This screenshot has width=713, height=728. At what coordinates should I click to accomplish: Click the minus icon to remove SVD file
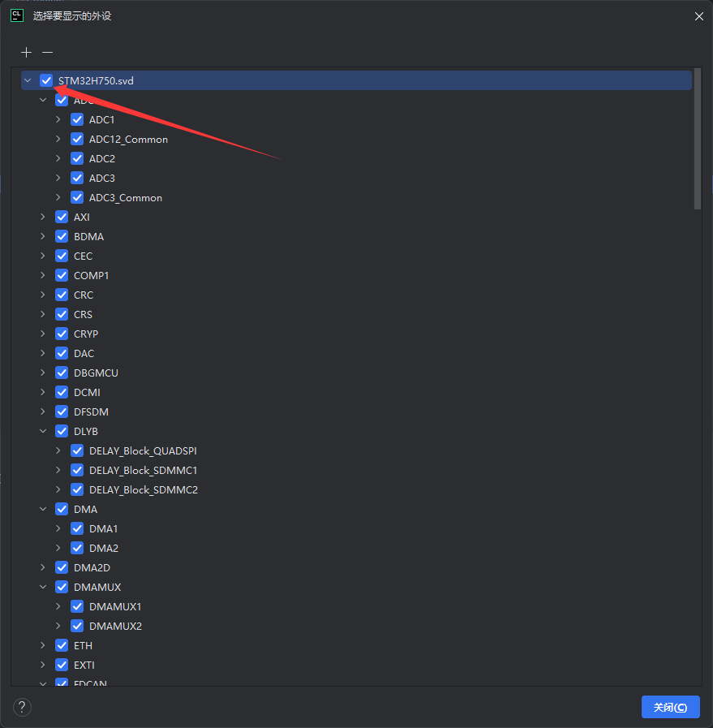(47, 53)
